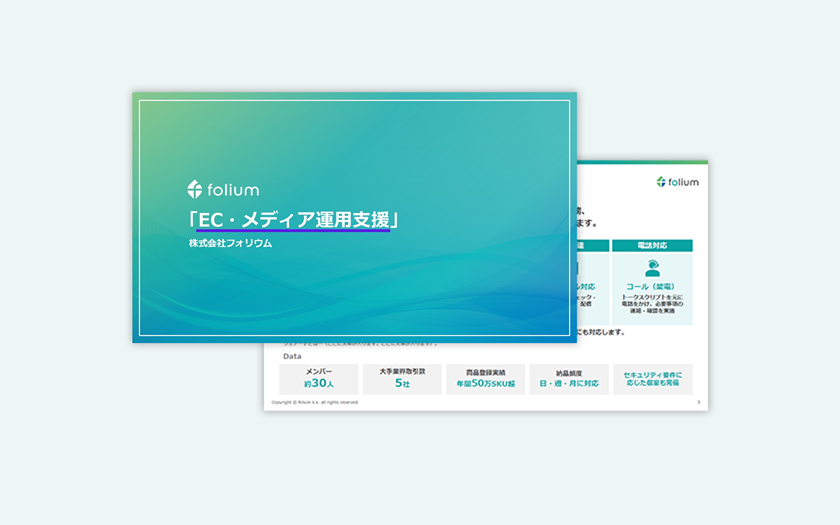This screenshot has width=840, height=525.
Task: Click the folium logo on the white slide
Action: [678, 182]
